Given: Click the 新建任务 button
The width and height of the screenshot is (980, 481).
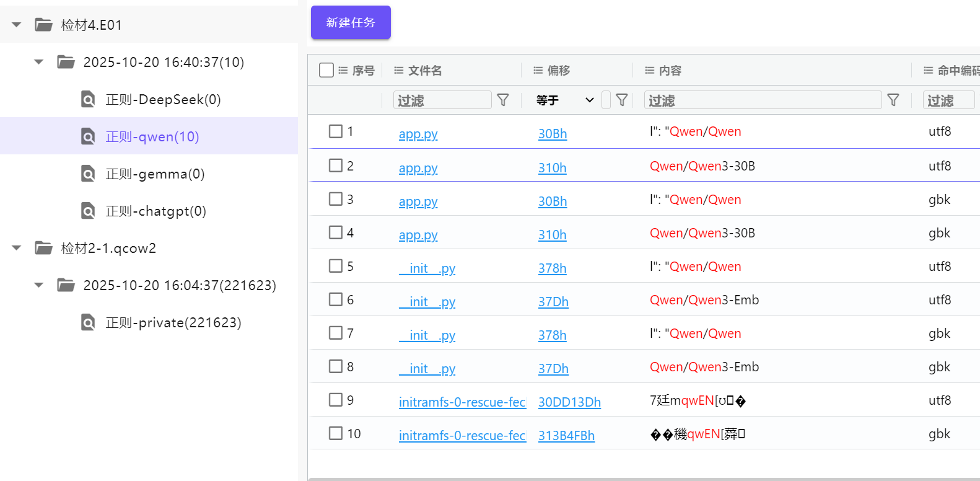Looking at the screenshot, I should tap(351, 22).
